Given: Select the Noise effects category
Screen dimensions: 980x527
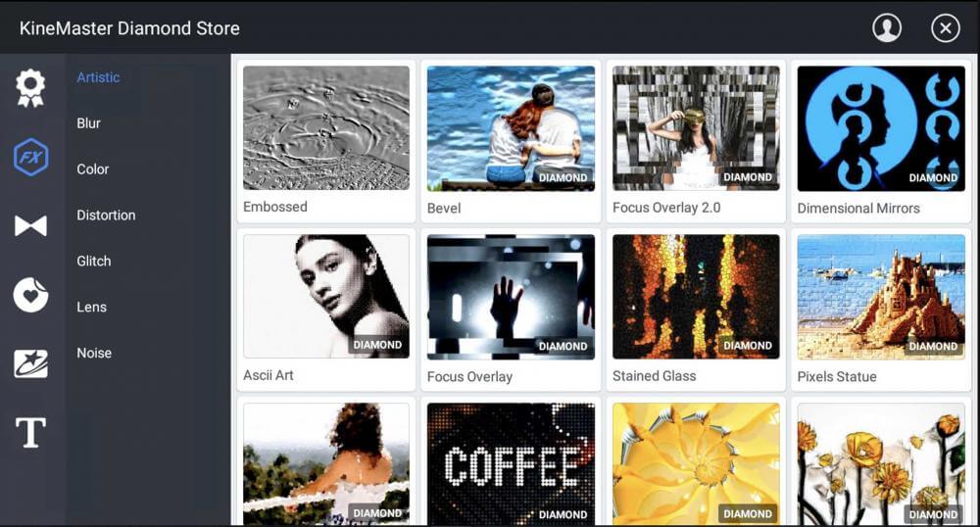Looking at the screenshot, I should [x=94, y=353].
